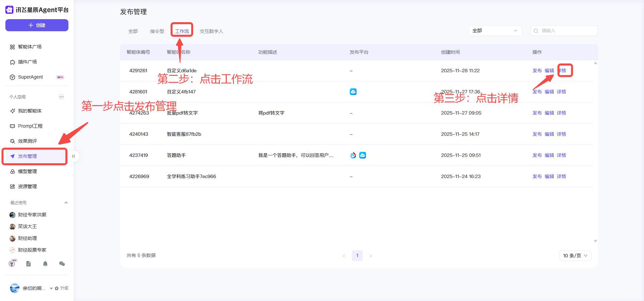The image size is (644, 301).
Task: Open the WeChat icon in sidebar
Action: [62, 264]
